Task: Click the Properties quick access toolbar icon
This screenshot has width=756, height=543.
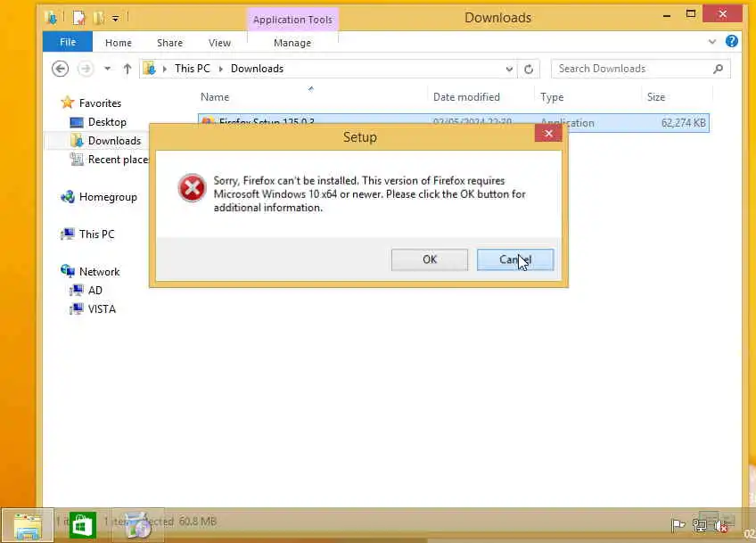Action: click(78, 18)
